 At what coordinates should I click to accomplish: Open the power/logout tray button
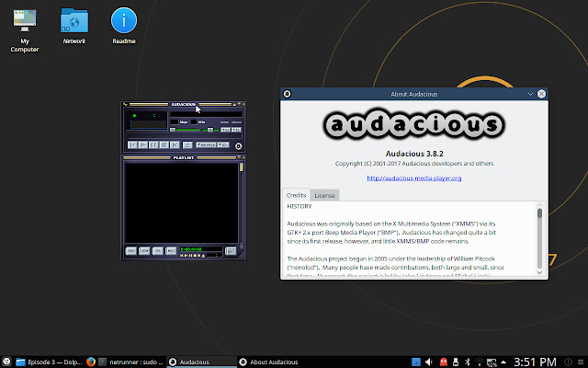569,362
